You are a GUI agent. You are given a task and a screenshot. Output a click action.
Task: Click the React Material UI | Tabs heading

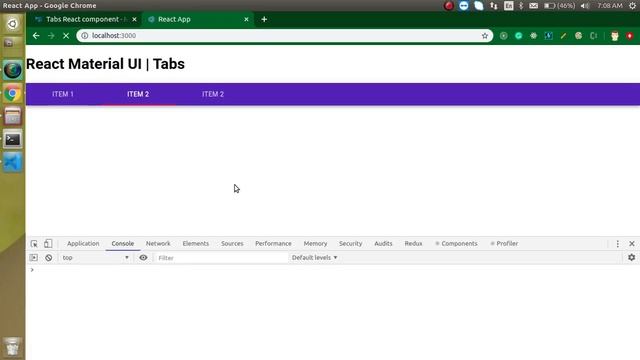105,64
